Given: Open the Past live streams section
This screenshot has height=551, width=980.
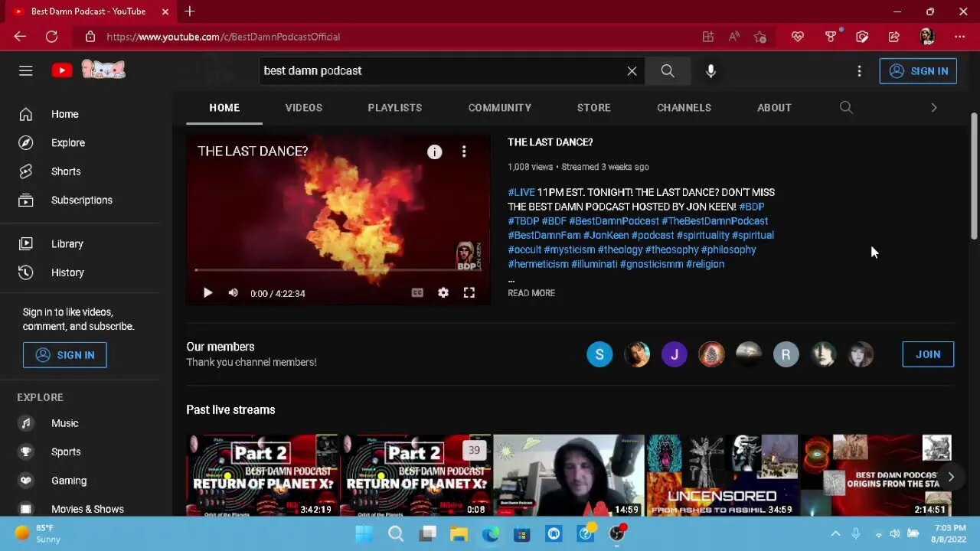Looking at the screenshot, I should click(x=230, y=409).
